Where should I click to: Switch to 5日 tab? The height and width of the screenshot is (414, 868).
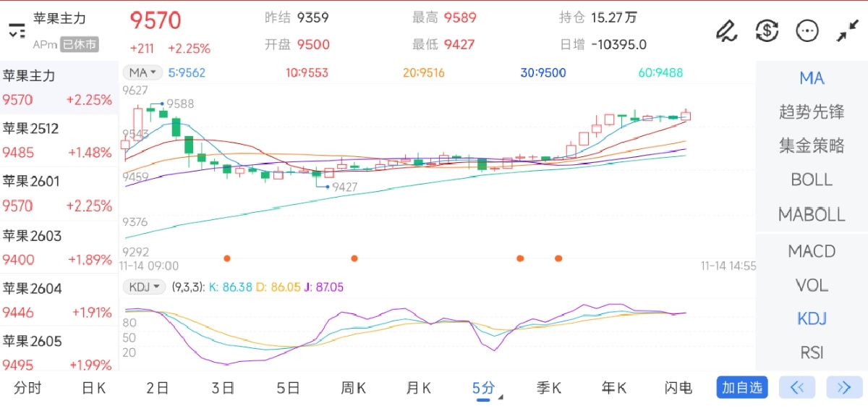(x=288, y=388)
